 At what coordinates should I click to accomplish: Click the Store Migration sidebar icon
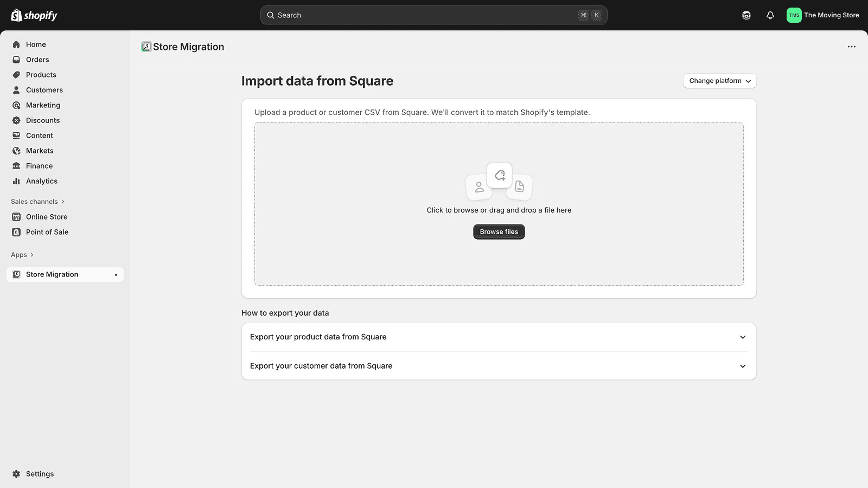(16, 274)
